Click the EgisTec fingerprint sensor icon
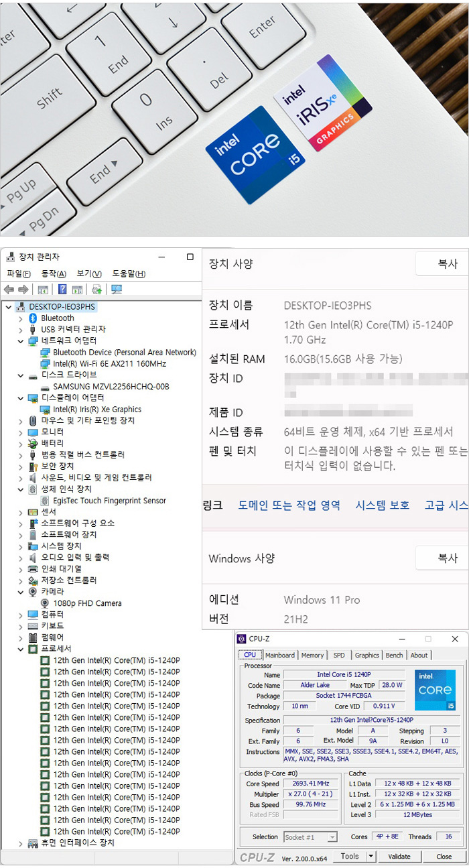Image resolution: width=469 pixels, height=868 pixels. tap(45, 501)
